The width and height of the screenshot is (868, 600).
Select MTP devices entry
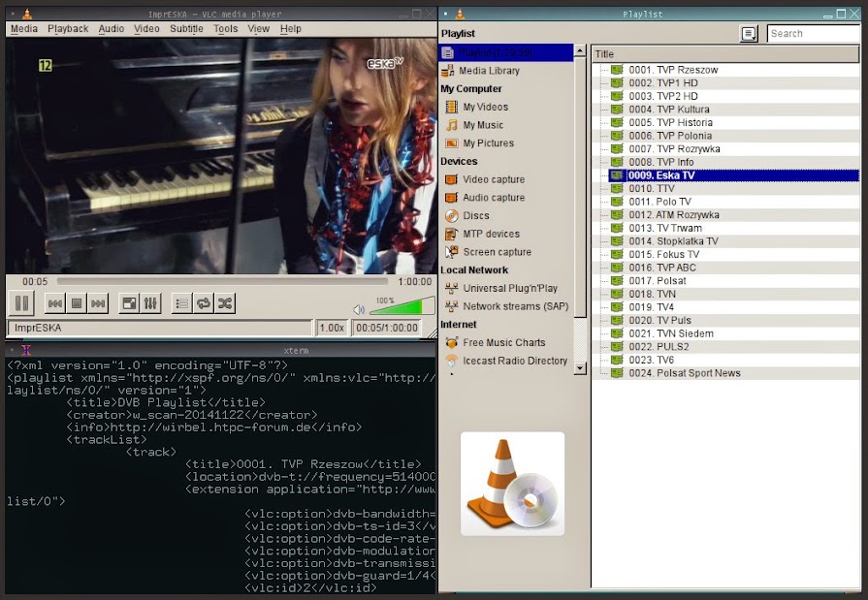506,234
